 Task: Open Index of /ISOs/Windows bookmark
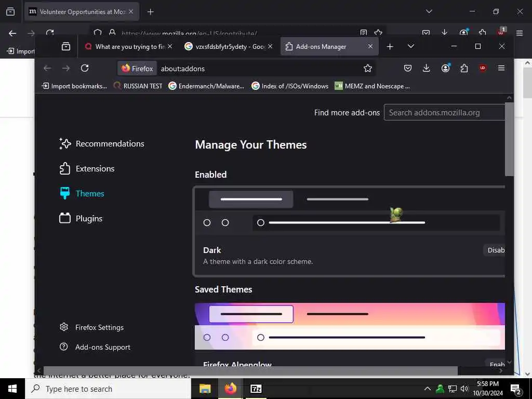pos(290,86)
